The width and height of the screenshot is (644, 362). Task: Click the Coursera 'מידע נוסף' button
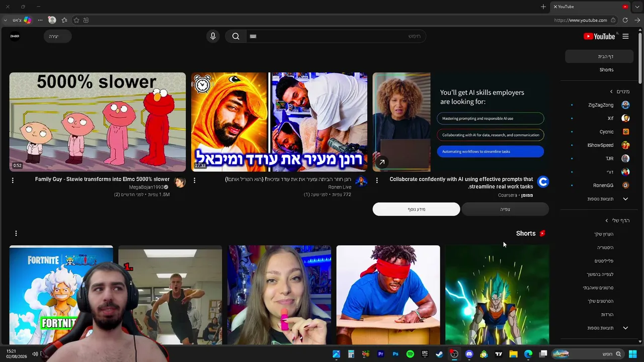pos(416,209)
